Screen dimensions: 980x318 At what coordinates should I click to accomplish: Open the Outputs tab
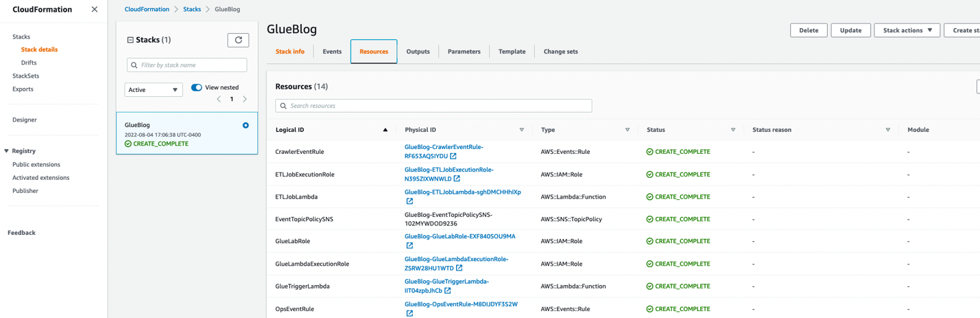pyautogui.click(x=418, y=52)
